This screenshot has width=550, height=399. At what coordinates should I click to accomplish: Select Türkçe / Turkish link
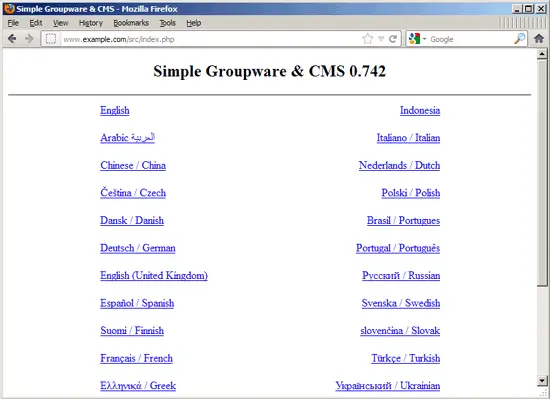click(405, 358)
